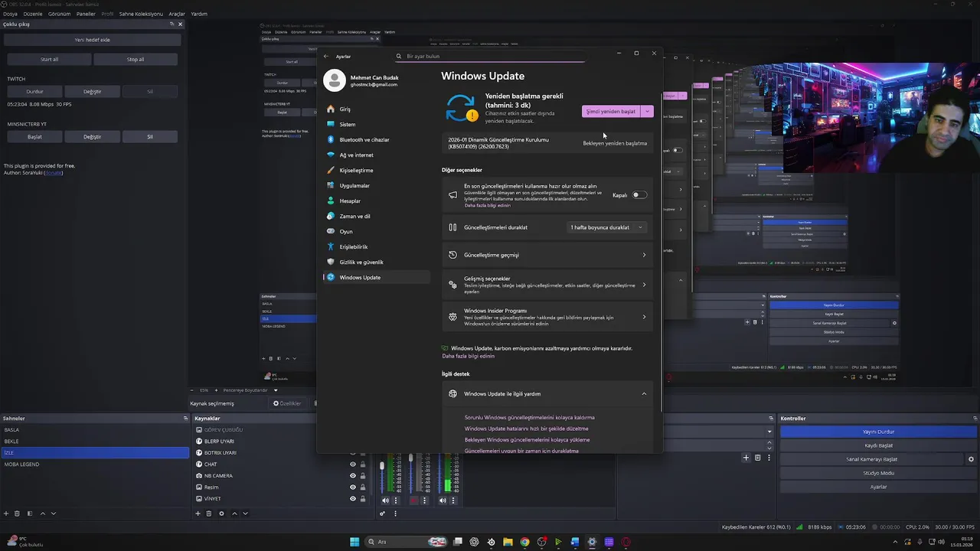Open scene filters icon in Sahneler toolbar

pos(30,514)
